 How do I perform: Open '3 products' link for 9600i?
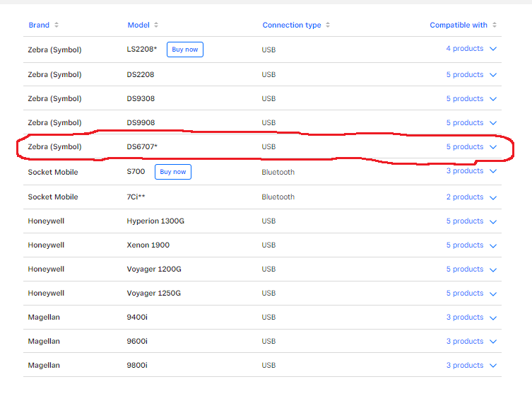[464, 342]
